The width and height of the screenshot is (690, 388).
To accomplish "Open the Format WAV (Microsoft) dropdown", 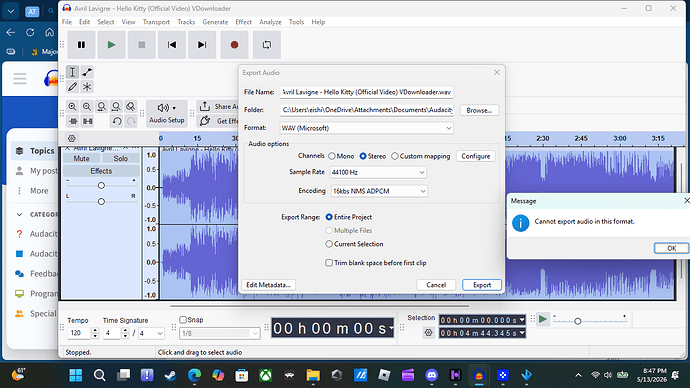I will coord(367,128).
